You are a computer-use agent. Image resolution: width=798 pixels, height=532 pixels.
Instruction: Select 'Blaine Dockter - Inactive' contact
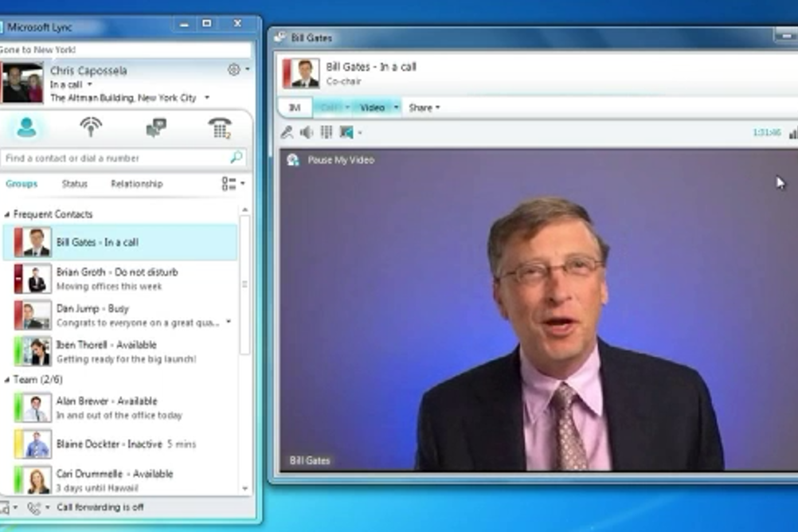click(120, 444)
